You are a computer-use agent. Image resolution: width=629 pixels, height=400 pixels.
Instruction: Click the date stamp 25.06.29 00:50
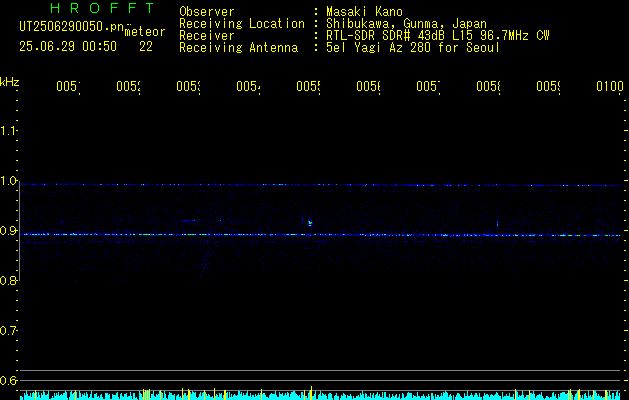(68, 47)
